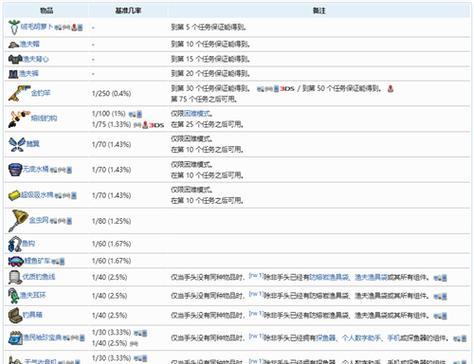Click the 1/250 (0.4%) chance value
474x364 pixels.
click(111, 93)
